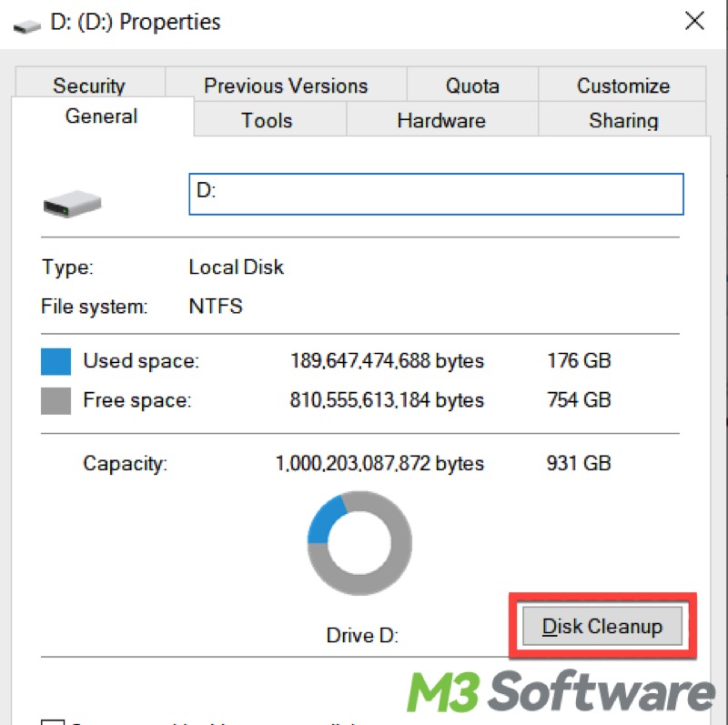Open the Previous Versions tab

tap(286, 85)
